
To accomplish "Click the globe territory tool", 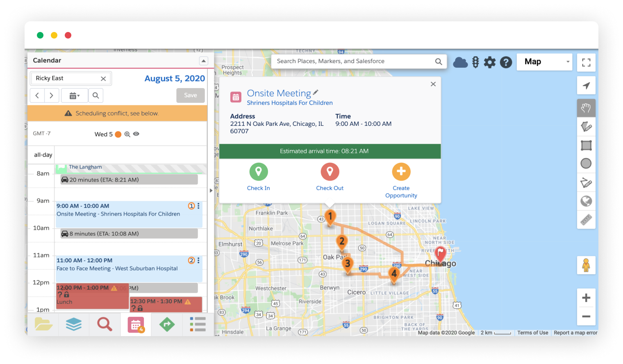I will (x=586, y=201).
